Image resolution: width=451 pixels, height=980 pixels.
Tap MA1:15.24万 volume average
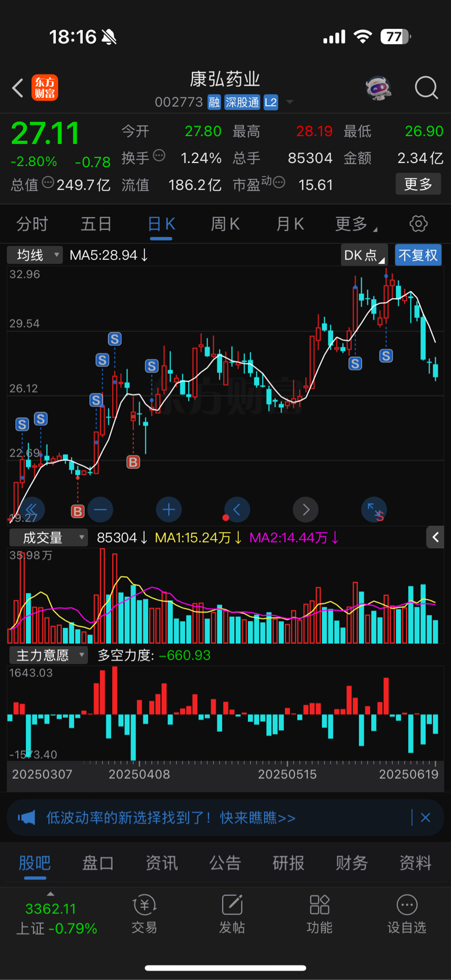point(198,538)
